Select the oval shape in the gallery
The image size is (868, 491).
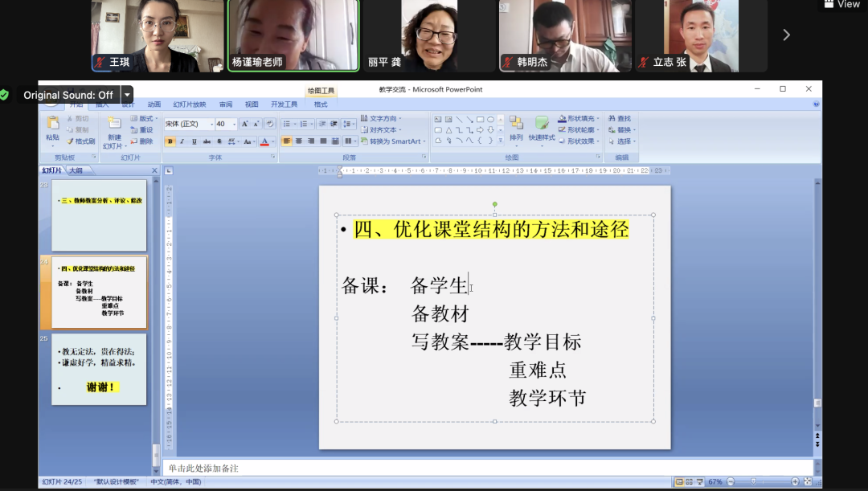pyautogui.click(x=490, y=119)
